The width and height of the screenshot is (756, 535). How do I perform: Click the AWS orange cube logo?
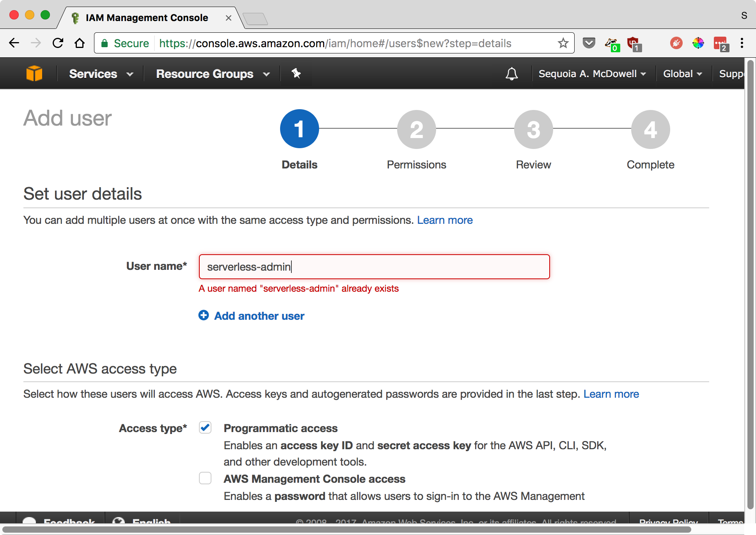coord(34,73)
